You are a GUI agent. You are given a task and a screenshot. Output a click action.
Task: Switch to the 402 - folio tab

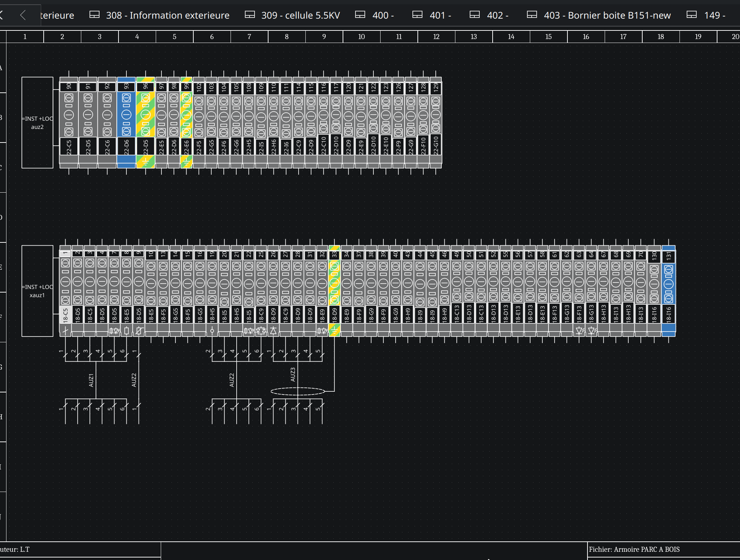coord(489,15)
